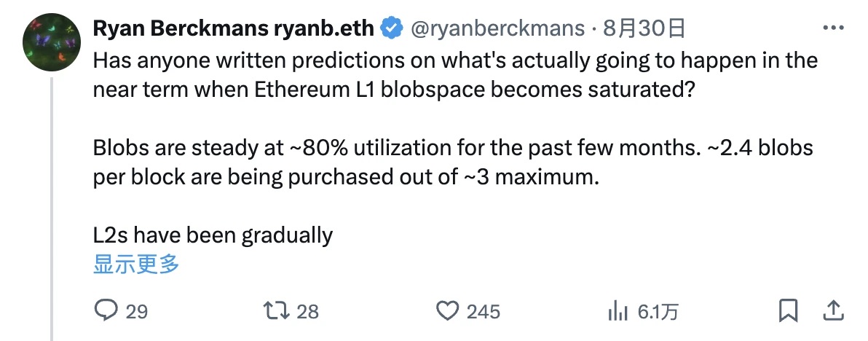This screenshot has height=341, width=868.
Task: Click the tweet's opening question paragraph
Action: [x=455, y=74]
